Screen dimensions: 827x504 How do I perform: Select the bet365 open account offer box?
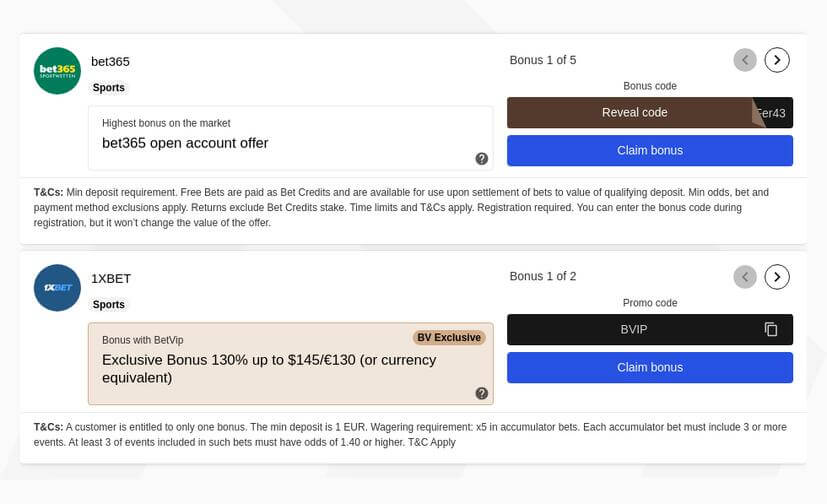click(x=290, y=139)
